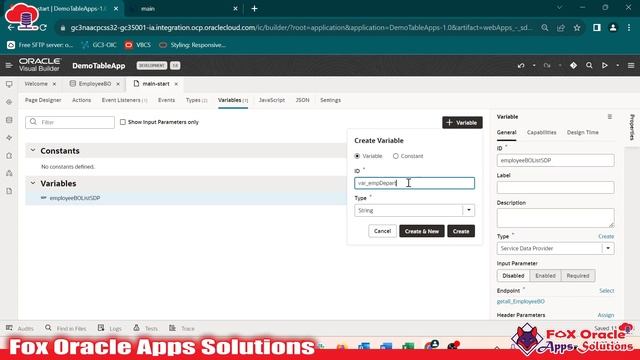The width and height of the screenshot is (640, 360).
Task: Set Input Parameter to Enabled
Action: point(545,276)
